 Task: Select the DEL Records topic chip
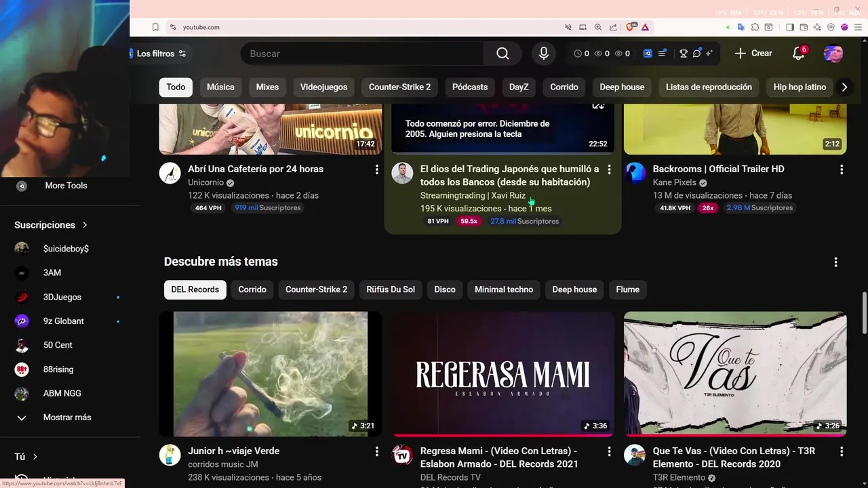pos(195,289)
